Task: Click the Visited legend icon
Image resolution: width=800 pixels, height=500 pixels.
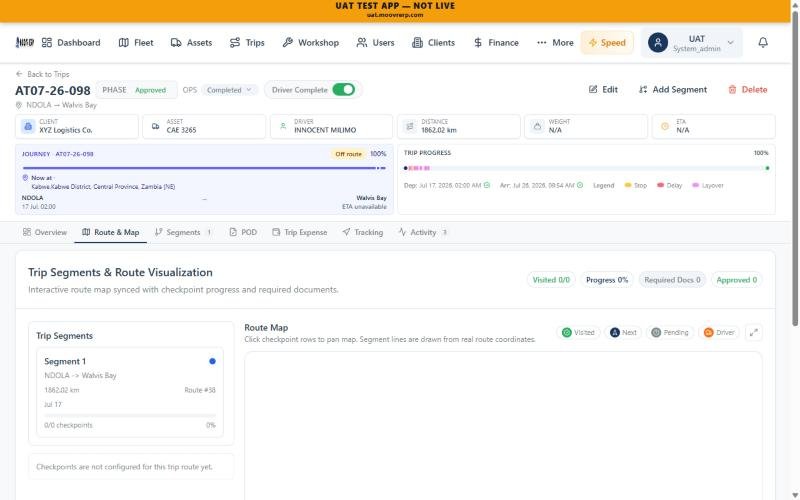Action: click(x=566, y=333)
